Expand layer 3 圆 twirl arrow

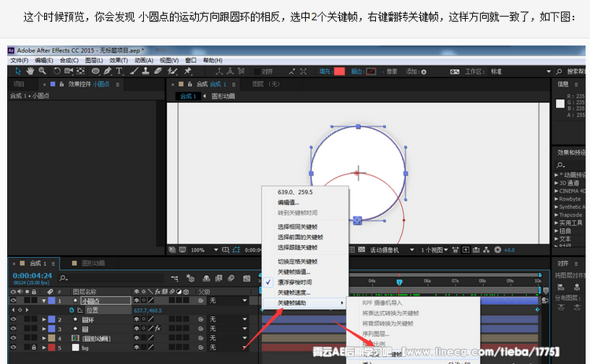point(44,329)
